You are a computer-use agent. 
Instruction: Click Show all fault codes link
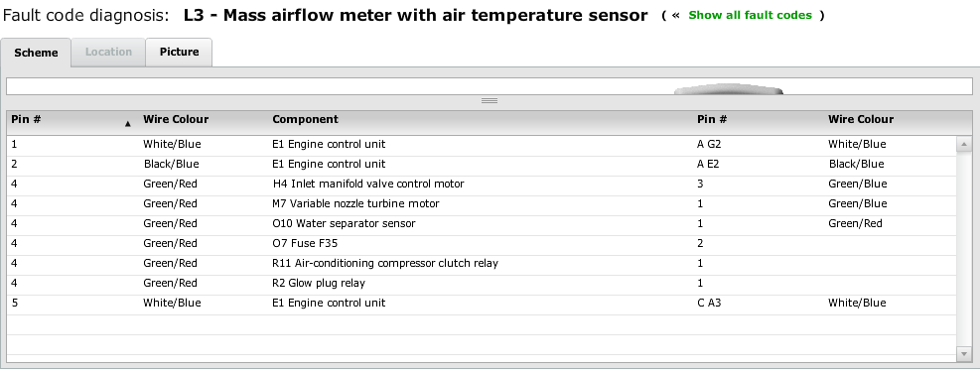point(750,15)
